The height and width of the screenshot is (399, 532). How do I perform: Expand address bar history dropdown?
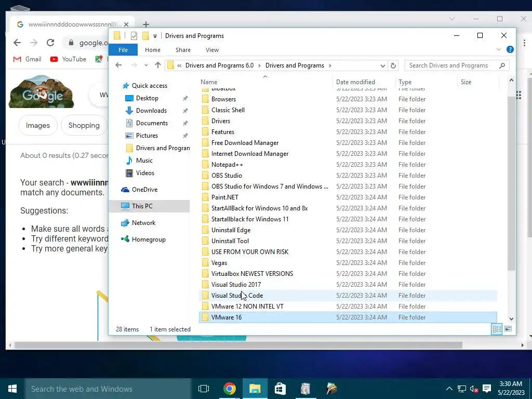coord(383,65)
